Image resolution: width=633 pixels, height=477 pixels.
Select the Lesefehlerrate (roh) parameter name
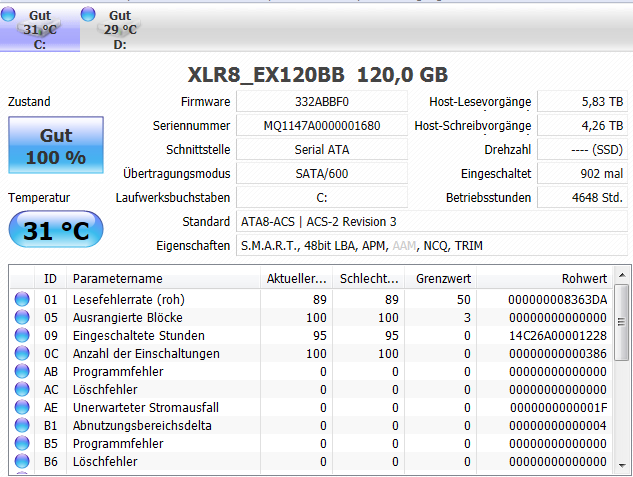[x=129, y=300]
